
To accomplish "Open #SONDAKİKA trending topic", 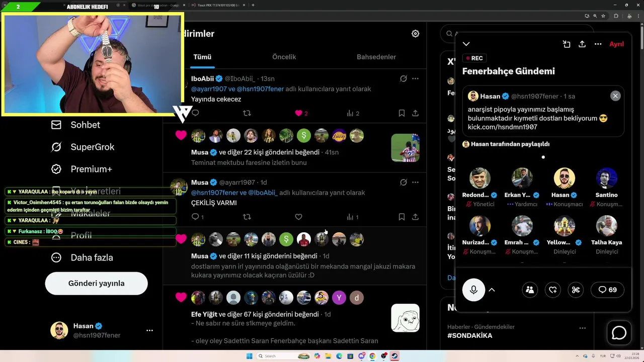I will point(469,335).
